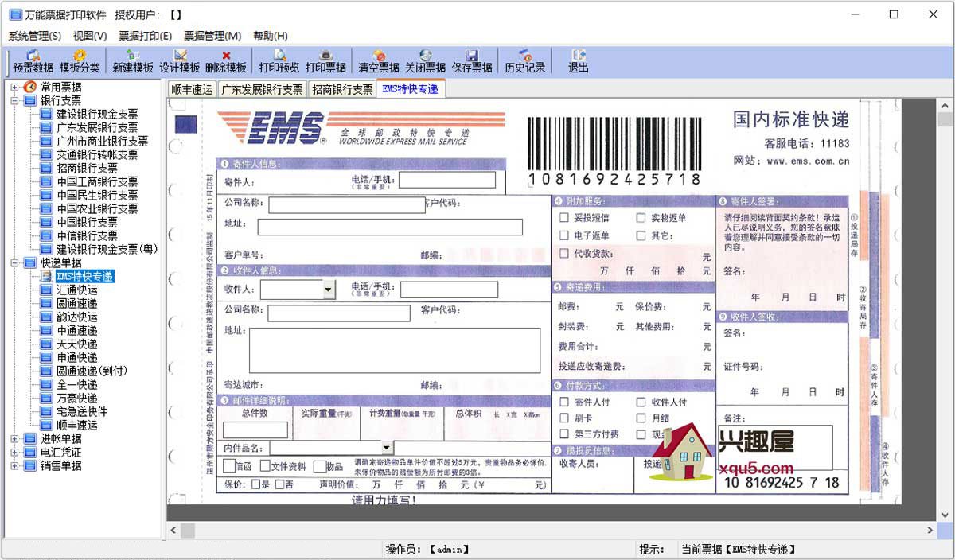
Task: Open the 帮助(H) menu
Action: 271,36
